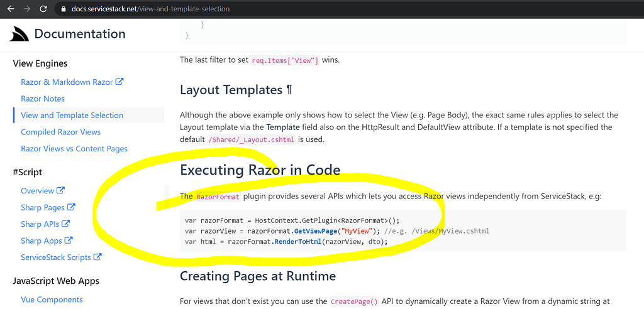Click the /Shared/_Layout.cshtml inline code

[252, 139]
